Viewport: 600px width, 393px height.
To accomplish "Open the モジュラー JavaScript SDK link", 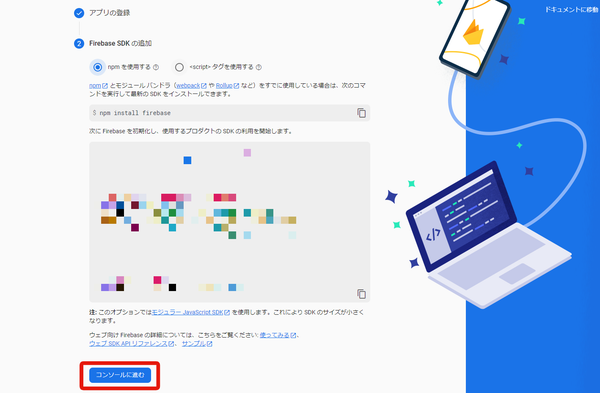I will [x=191, y=312].
